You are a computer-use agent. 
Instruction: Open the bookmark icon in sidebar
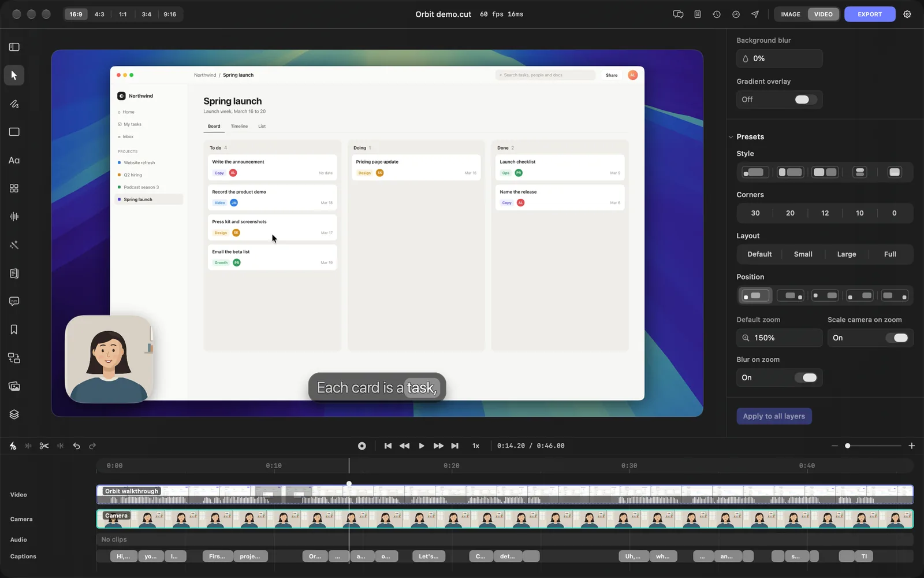[14, 329]
